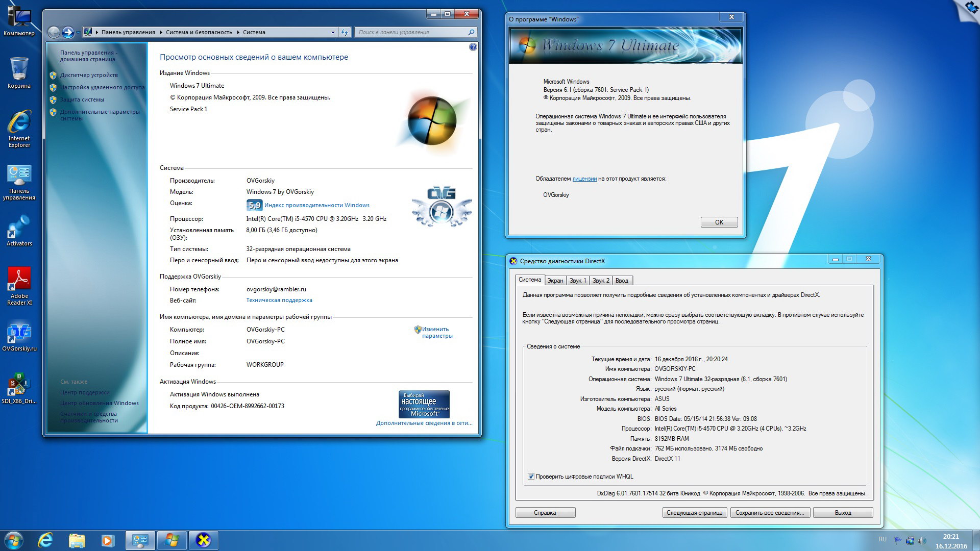Screen dimensions: 980x551
Task: Click OK in About Windows dialog
Action: pyautogui.click(x=719, y=222)
